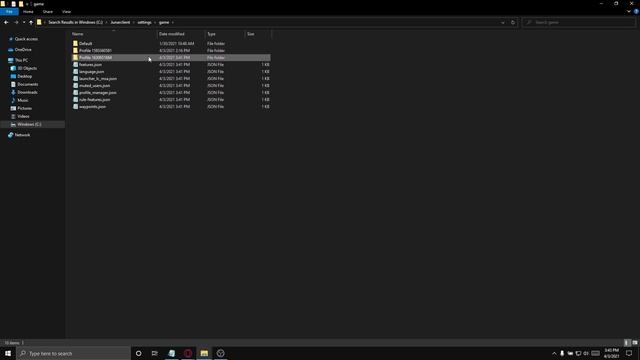The image size is (640, 360).
Task: Switch to the Home ribbon tab
Action: [x=28, y=12]
